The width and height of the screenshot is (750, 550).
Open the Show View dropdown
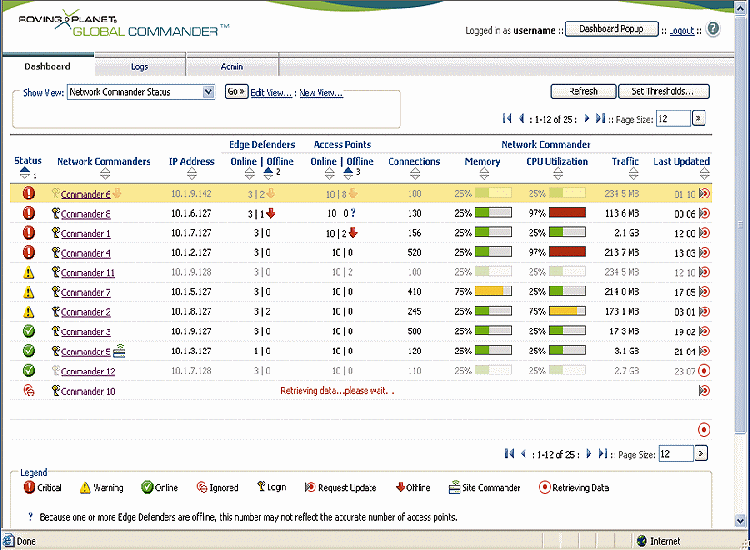click(208, 92)
